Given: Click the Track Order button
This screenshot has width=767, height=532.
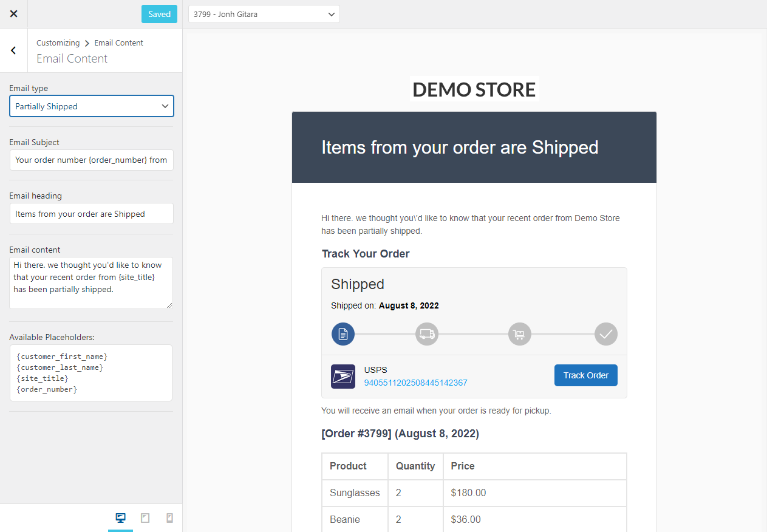Looking at the screenshot, I should 585,375.
